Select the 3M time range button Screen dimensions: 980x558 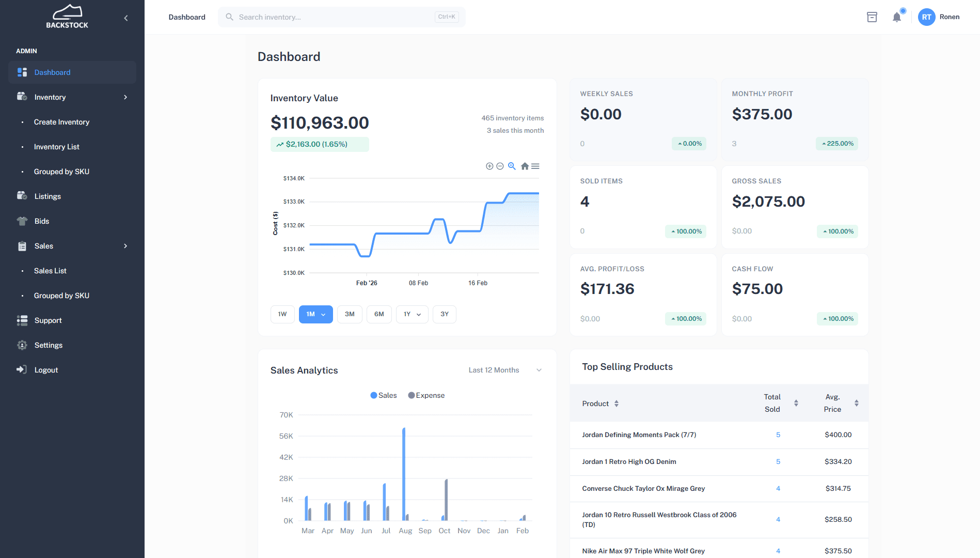tap(350, 314)
